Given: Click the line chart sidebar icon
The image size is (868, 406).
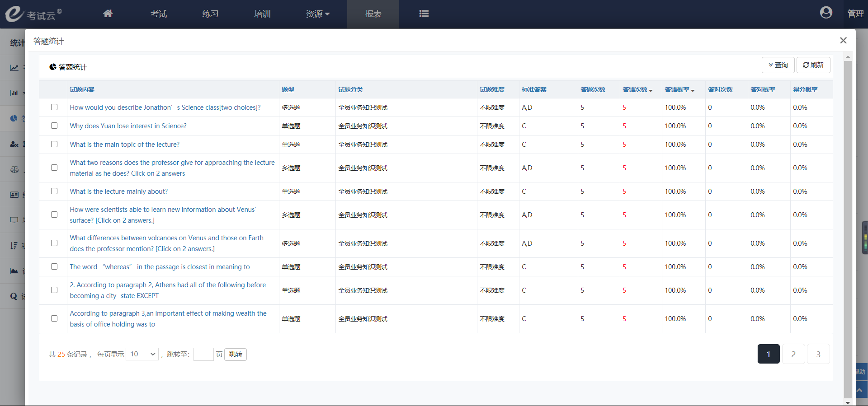Looking at the screenshot, I should point(14,68).
